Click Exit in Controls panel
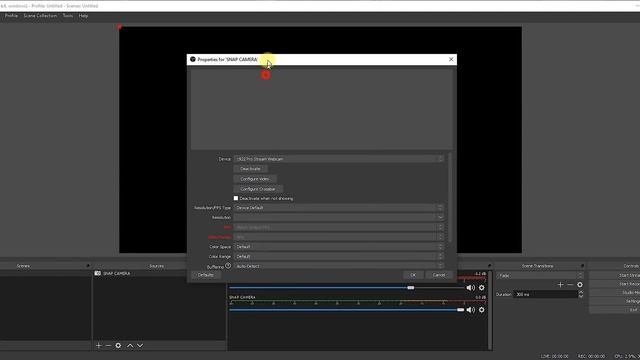This screenshot has height=360, width=640. (x=615, y=310)
